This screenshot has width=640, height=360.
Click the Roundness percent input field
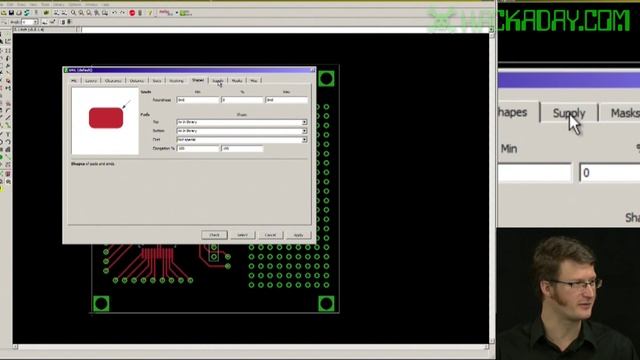(242, 100)
